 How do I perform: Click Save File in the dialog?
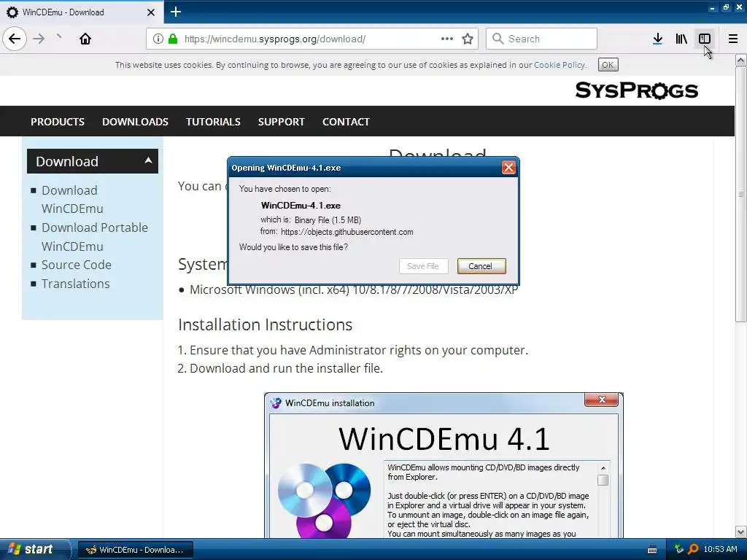click(423, 266)
